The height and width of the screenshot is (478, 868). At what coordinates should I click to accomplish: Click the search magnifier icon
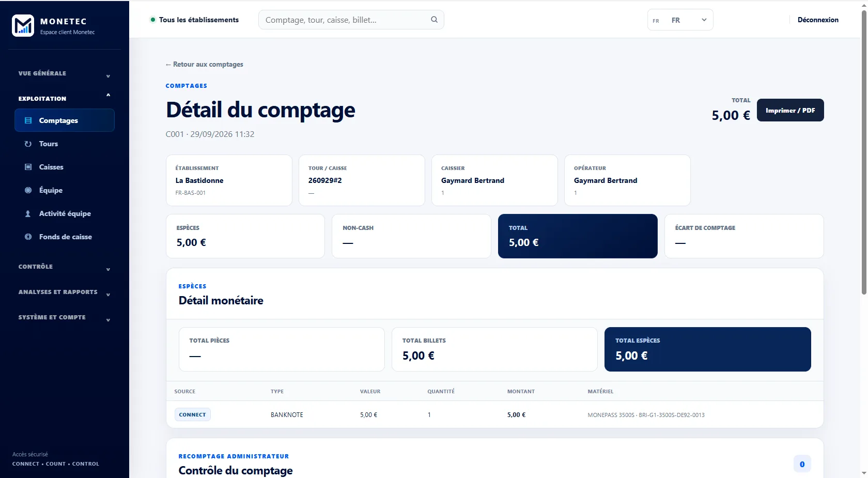click(x=434, y=20)
